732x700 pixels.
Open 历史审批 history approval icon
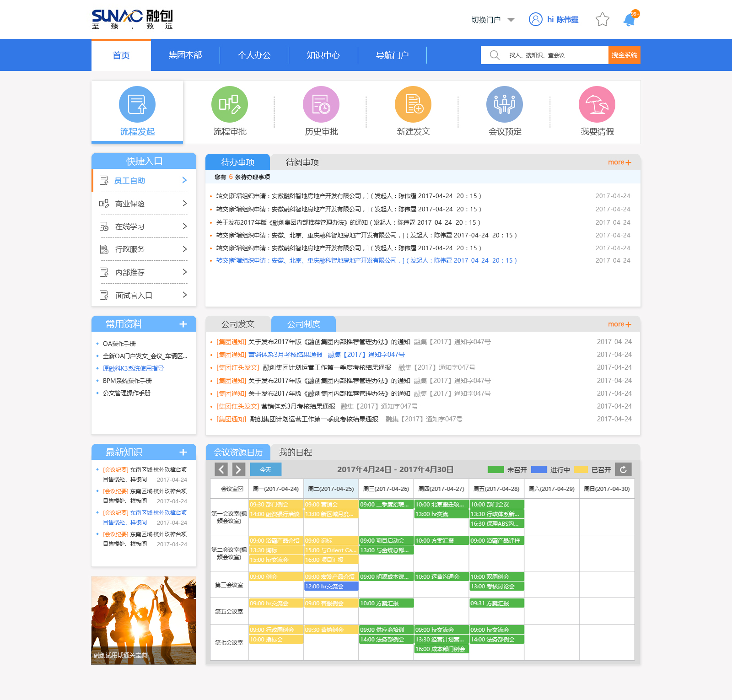point(321,105)
